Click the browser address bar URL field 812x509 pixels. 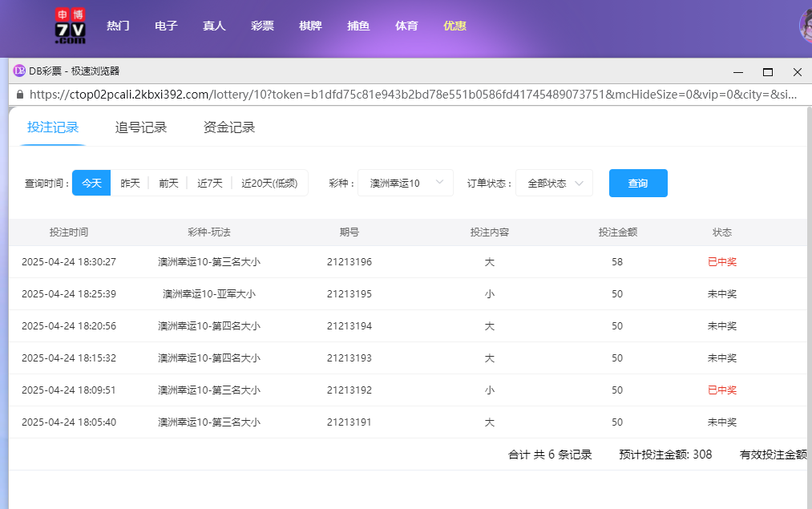(401, 94)
